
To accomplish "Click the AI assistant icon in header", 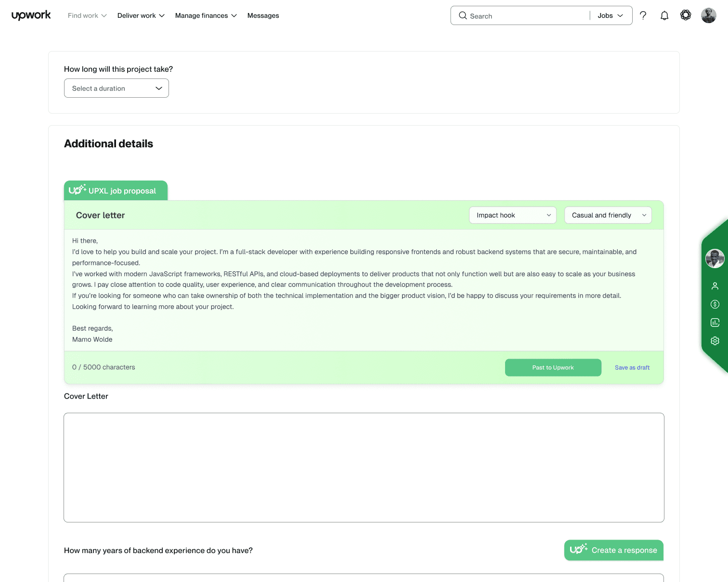I will [x=686, y=15].
